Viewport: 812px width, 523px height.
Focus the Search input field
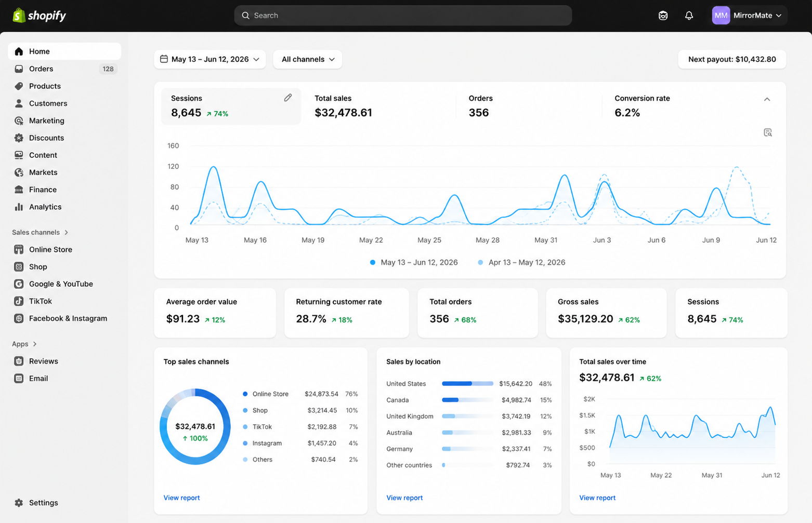(x=403, y=16)
